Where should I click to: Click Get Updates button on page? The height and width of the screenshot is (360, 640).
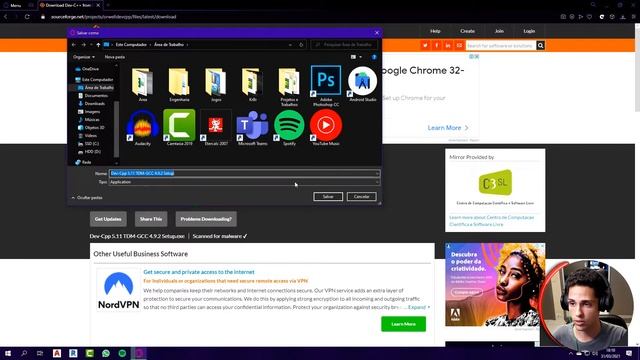(x=108, y=219)
